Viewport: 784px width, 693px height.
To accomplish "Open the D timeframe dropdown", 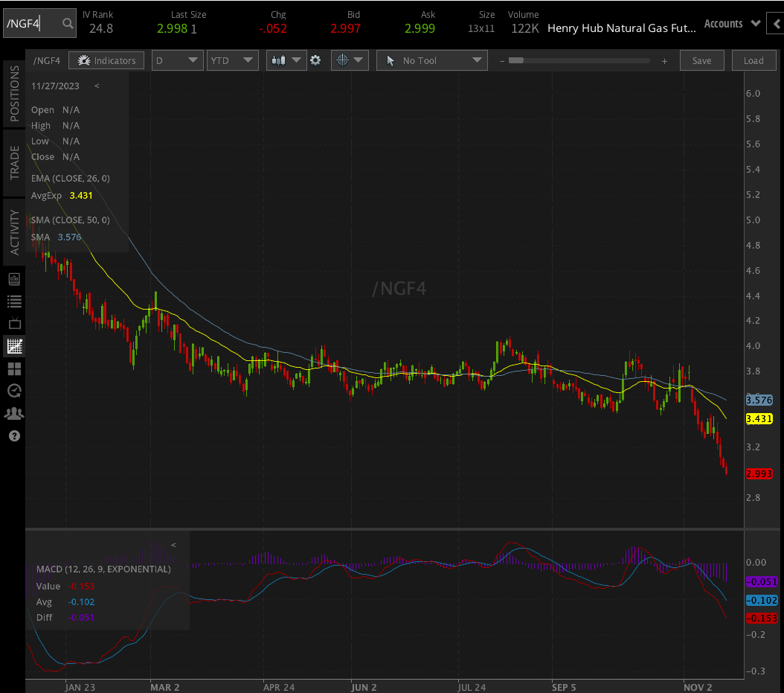I will [177, 60].
